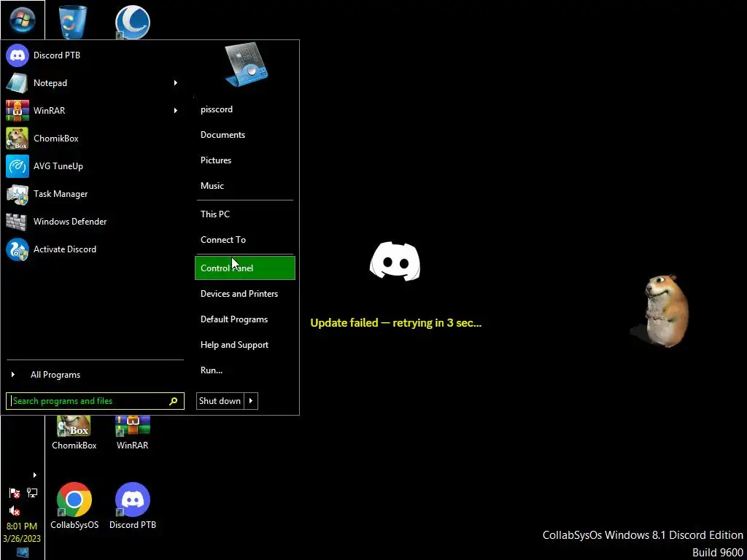Screen dimensions: 747x560
Task: Open Documents from Start menu
Action: point(245,135)
